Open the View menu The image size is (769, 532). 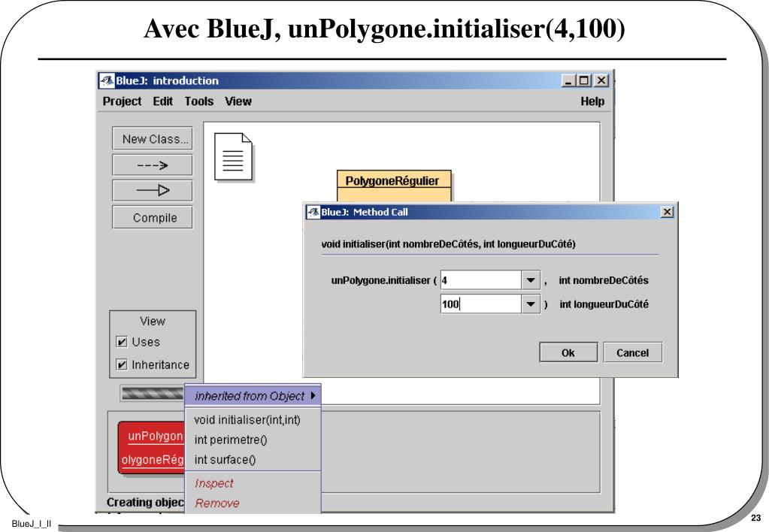point(238,101)
